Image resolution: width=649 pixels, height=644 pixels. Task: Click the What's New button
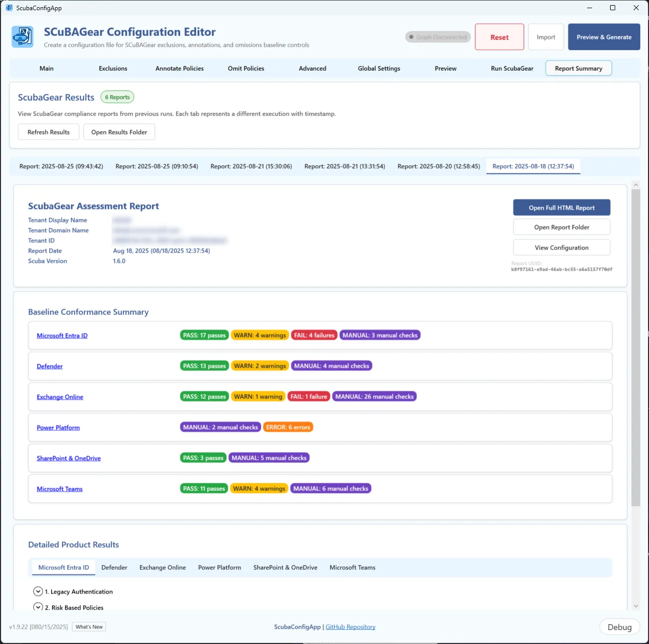coord(89,627)
